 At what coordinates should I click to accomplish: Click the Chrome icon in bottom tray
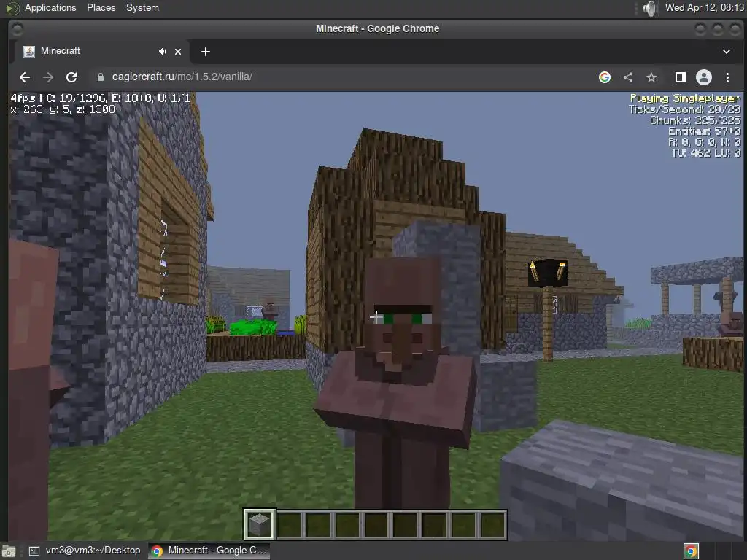691,551
